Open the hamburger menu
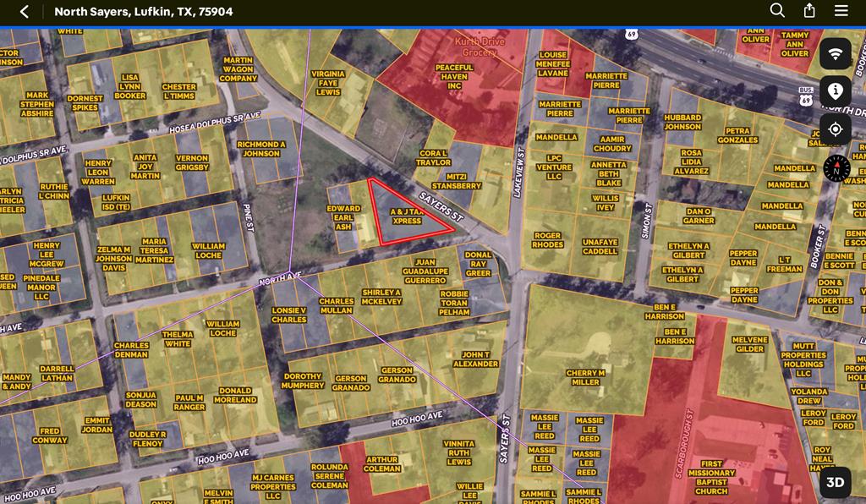 coord(841,11)
